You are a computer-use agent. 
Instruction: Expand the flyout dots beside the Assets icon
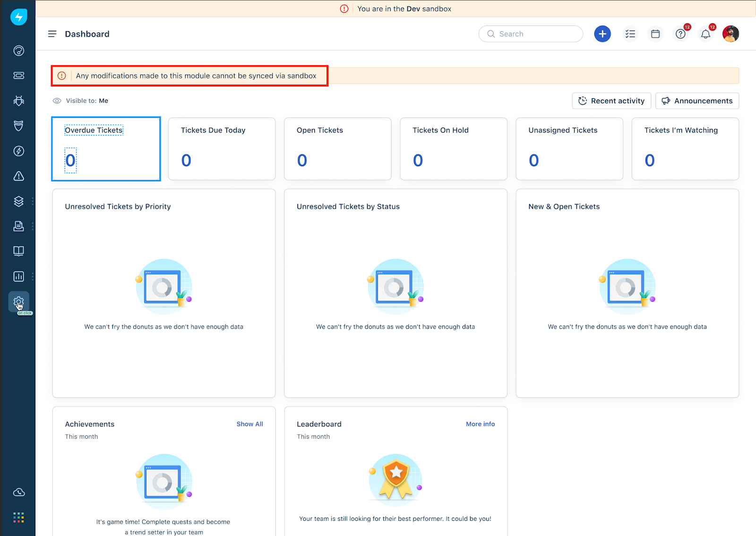pyautogui.click(x=33, y=201)
